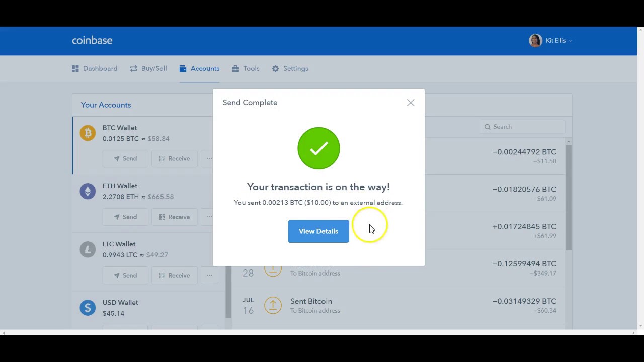Go to the Dashboard tab
The height and width of the screenshot is (362, 644).
pos(95,68)
